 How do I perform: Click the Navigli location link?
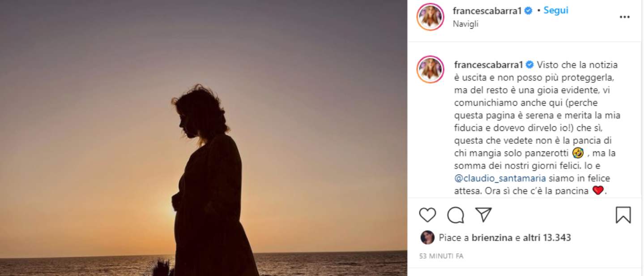click(x=465, y=24)
